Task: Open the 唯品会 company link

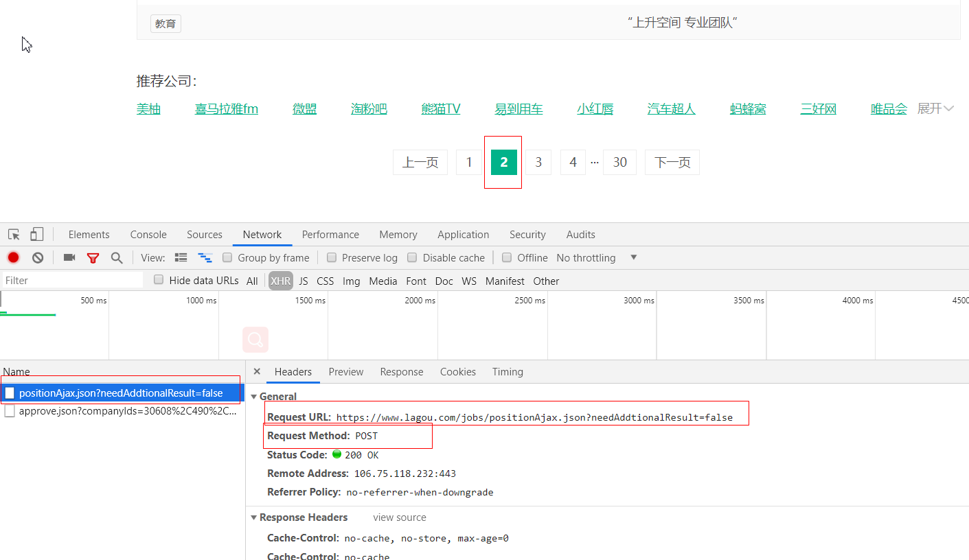Action: pos(889,108)
